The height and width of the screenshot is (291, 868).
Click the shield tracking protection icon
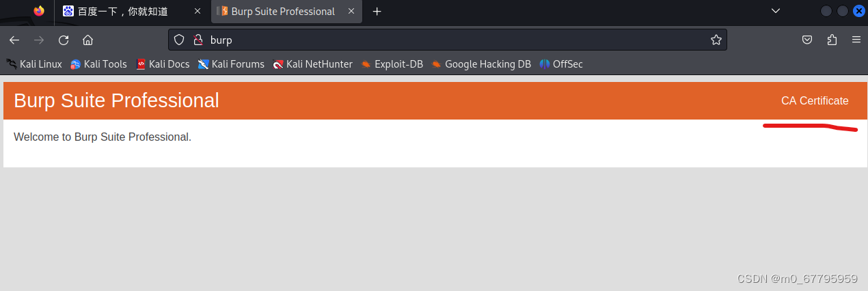179,40
